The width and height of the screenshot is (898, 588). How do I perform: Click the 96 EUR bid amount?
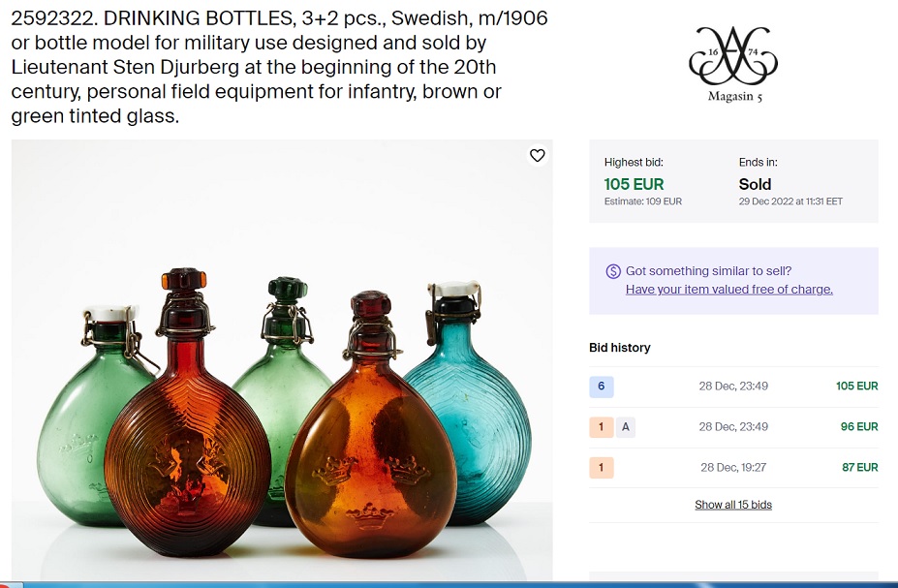tap(859, 427)
